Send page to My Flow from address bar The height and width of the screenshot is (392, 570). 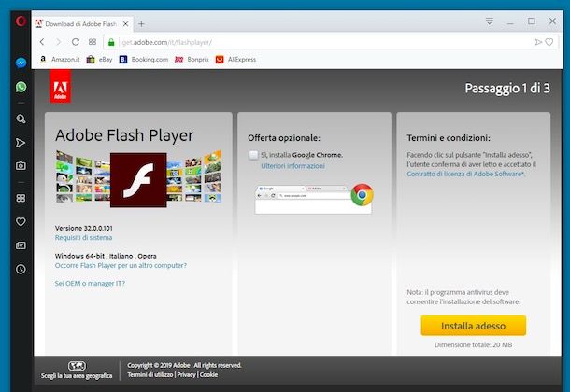pos(538,42)
